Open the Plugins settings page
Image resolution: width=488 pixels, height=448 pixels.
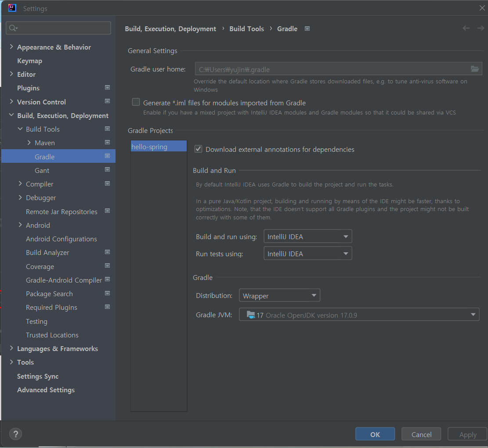point(28,88)
